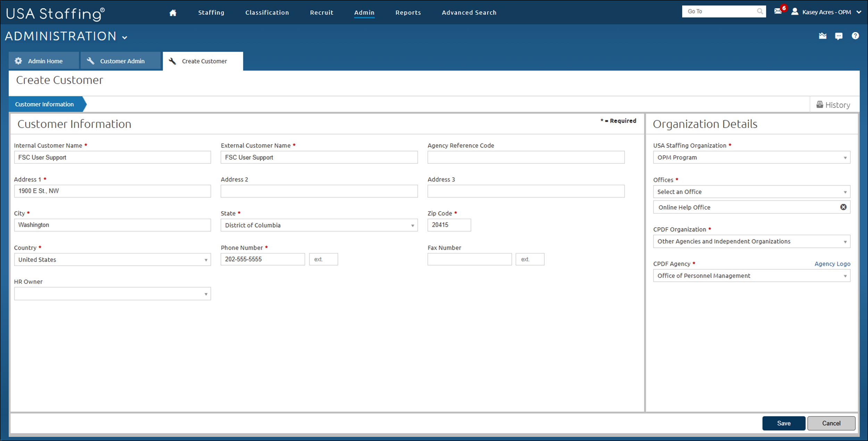The image size is (868, 441).
Task: Click the Address 1 field
Action: point(112,191)
